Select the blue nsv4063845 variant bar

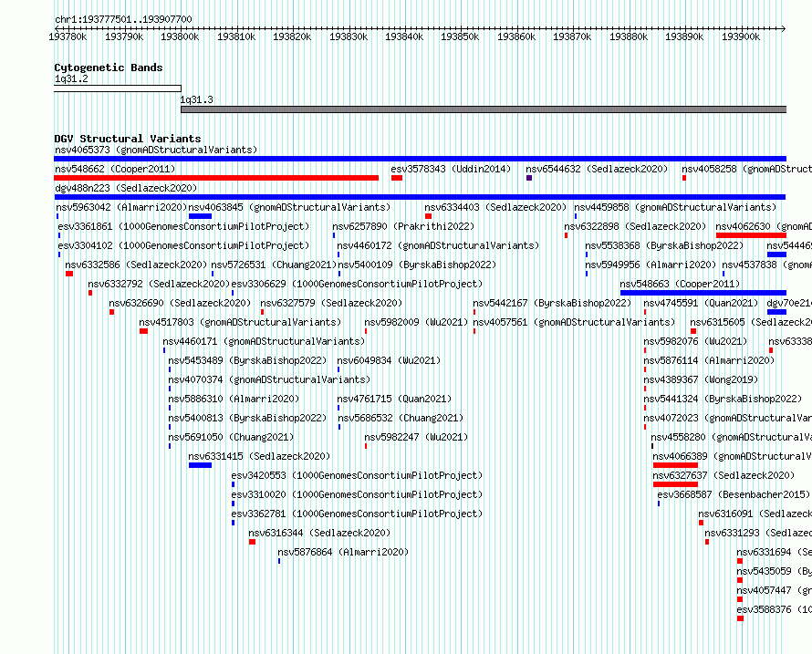point(200,216)
